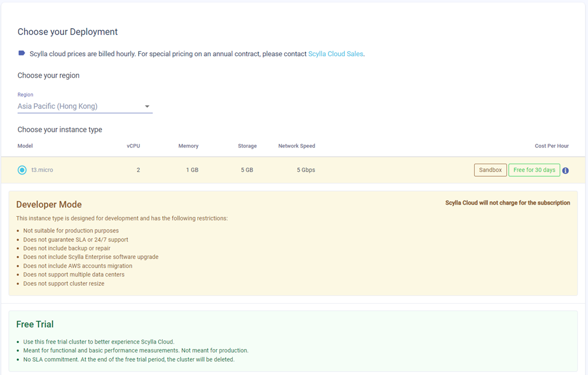
Task: Click the Free Trial heading
Action: (x=35, y=324)
